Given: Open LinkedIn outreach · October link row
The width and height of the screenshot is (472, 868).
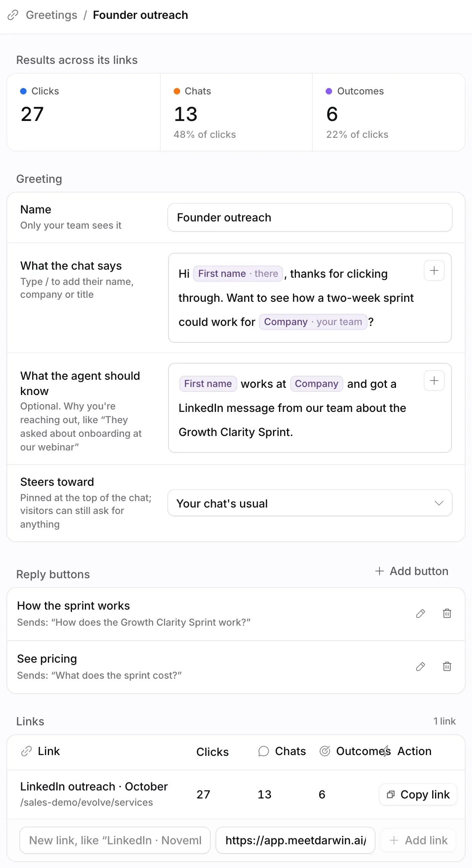Looking at the screenshot, I should (x=236, y=794).
